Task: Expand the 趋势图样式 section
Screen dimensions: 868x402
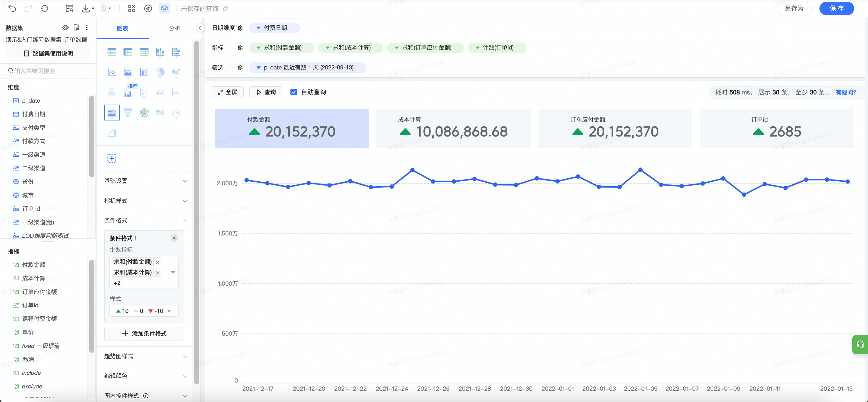Action: [x=144, y=356]
